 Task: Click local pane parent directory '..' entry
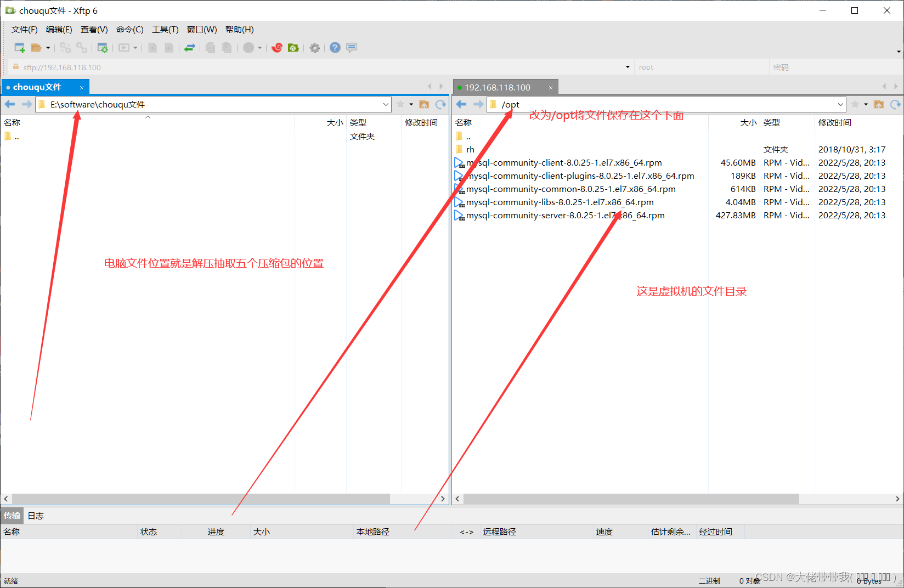[12, 137]
